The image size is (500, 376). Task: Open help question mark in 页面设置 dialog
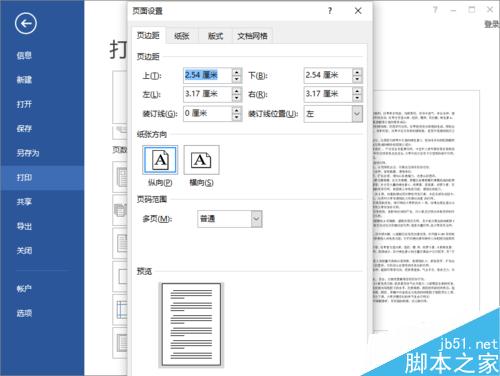coord(330,11)
